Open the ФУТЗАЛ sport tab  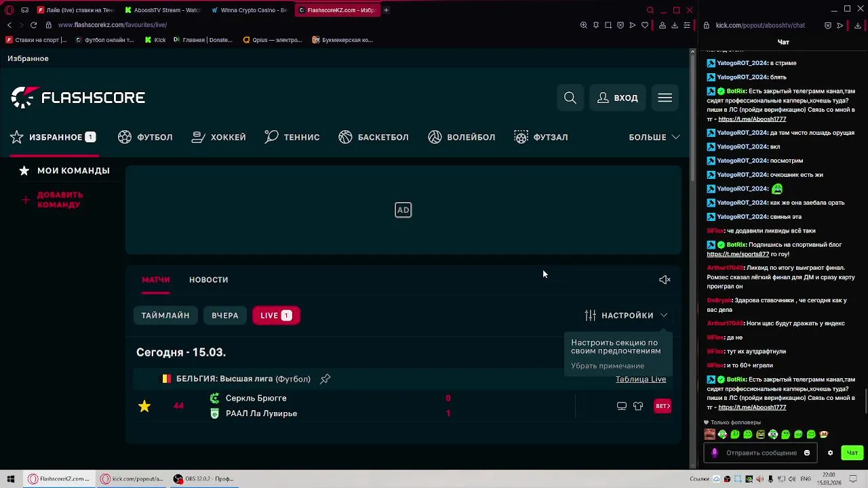tap(541, 137)
